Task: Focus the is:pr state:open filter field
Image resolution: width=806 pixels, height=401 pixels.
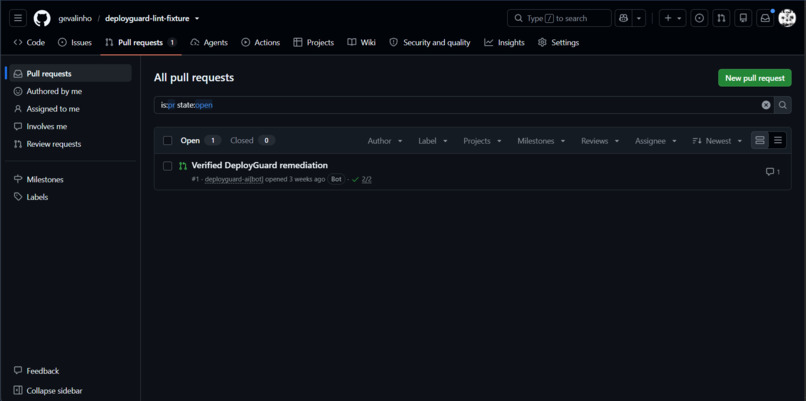Action: click(457, 105)
